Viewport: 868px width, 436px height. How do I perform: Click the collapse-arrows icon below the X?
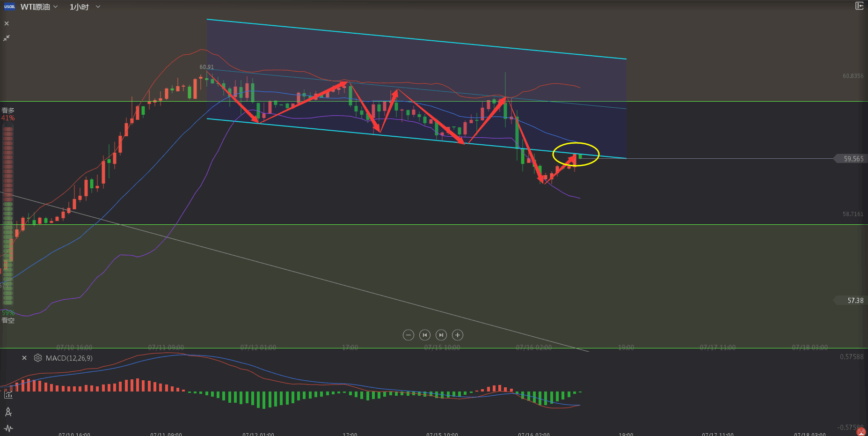click(x=7, y=38)
